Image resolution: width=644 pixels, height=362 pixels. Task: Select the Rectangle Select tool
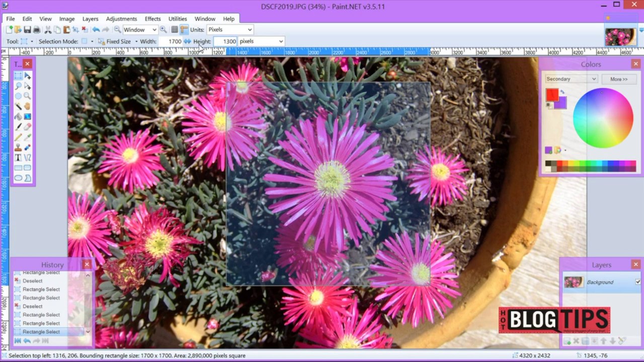[18, 76]
